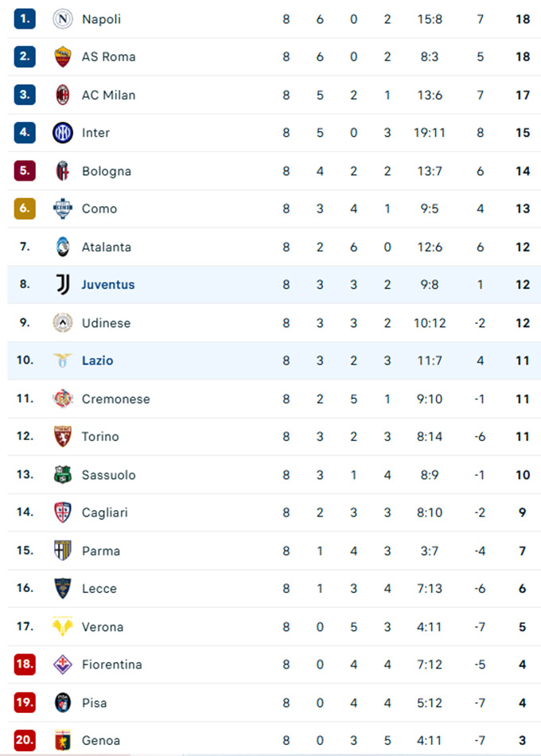Select the Fiorentina crest icon

click(62, 664)
